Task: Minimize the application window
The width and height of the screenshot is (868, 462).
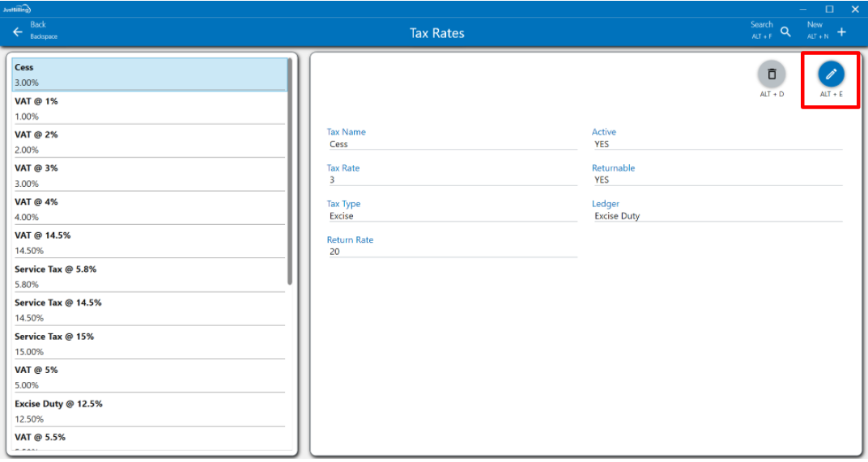Action: (803, 9)
